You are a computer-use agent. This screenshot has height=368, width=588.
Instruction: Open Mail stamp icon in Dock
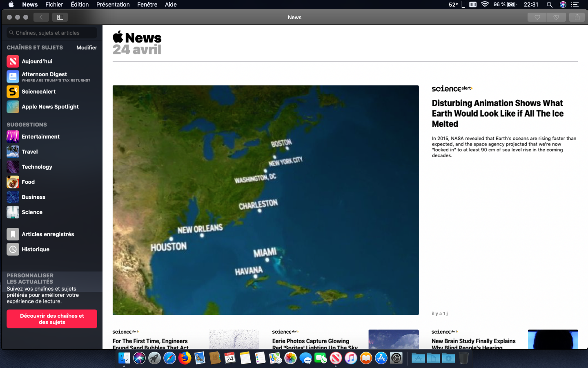[200, 358]
